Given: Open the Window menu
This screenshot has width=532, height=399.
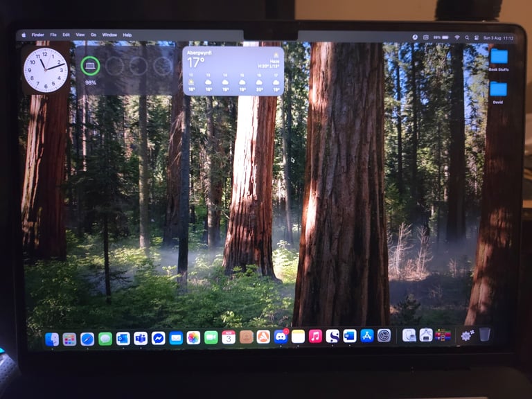Looking at the screenshot, I should (109, 35).
